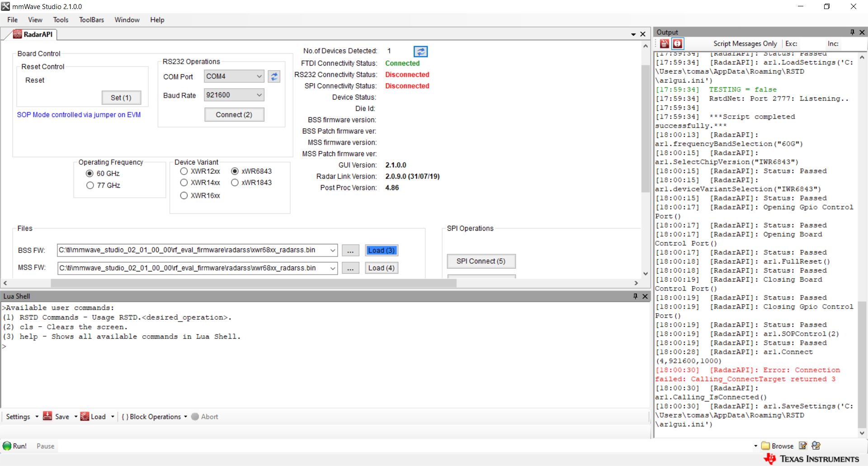The image size is (868, 466).
Task: Open the RadarAPI tab list dropdown arrow
Action: pyautogui.click(x=633, y=34)
